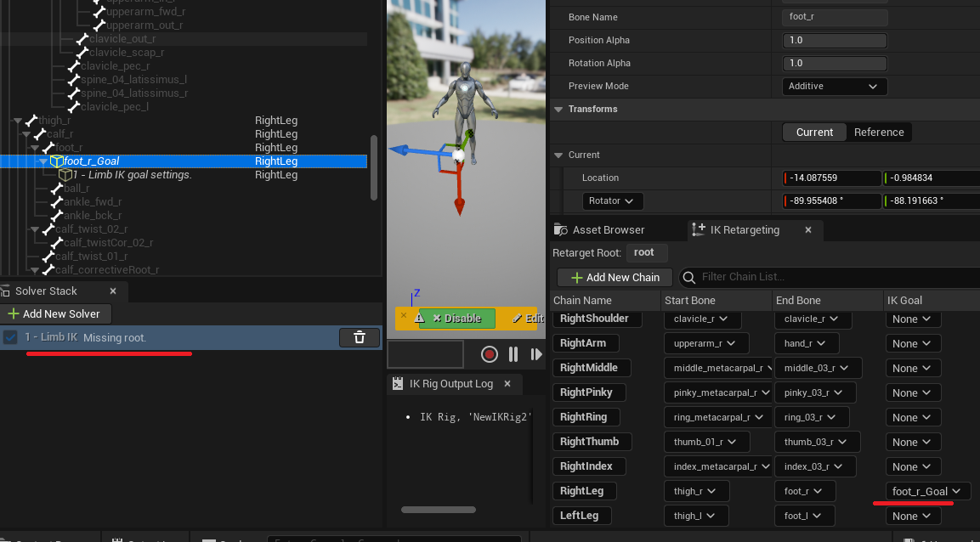Open RightLeg start bone thigh_r dropdown
Viewport: 980px width, 542px height.
coord(697,491)
